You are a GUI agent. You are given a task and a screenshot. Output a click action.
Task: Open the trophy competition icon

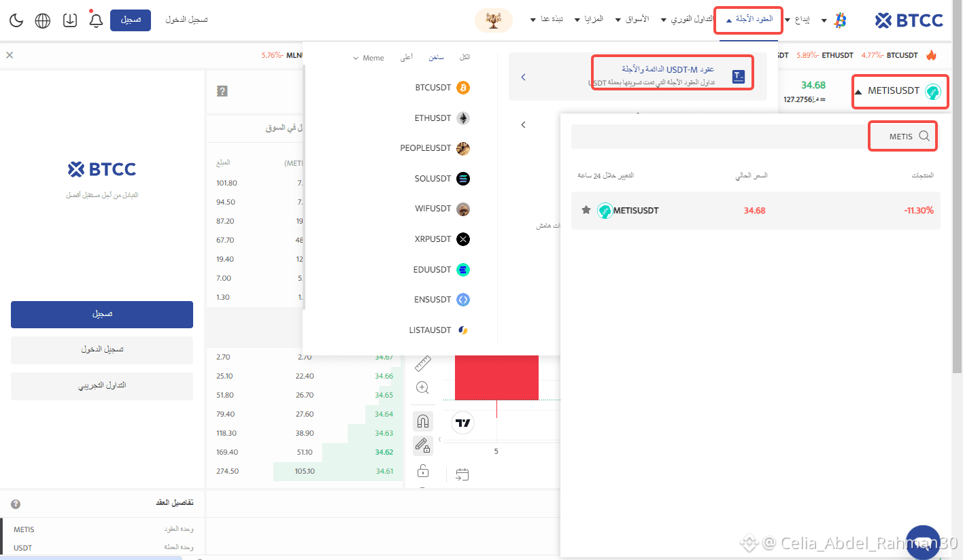point(494,20)
